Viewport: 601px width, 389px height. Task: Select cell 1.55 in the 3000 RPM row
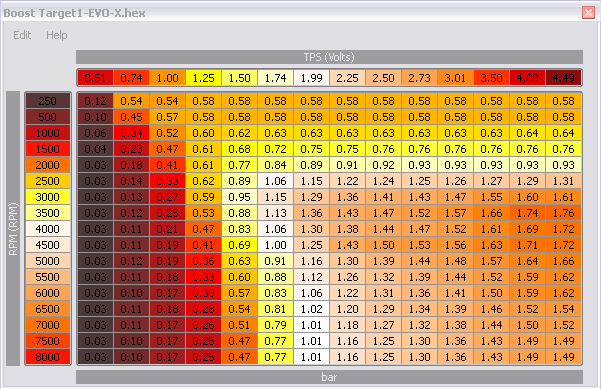[x=492, y=197]
